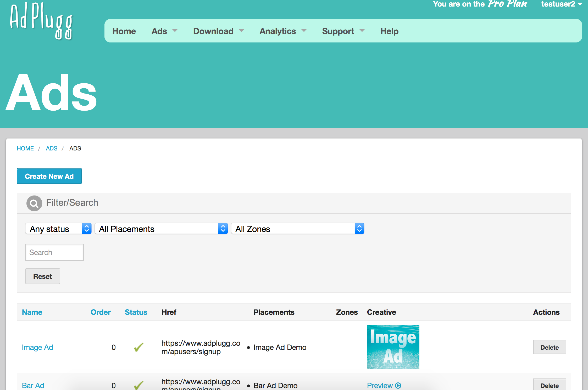Click the Bar Ad Preview link
588x390 pixels.
pos(384,386)
